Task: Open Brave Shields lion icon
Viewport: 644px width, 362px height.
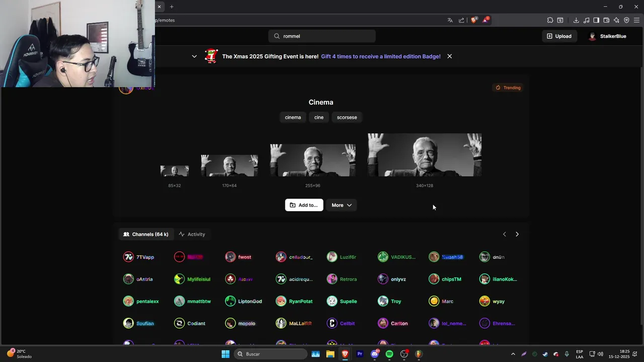Action: (473, 20)
